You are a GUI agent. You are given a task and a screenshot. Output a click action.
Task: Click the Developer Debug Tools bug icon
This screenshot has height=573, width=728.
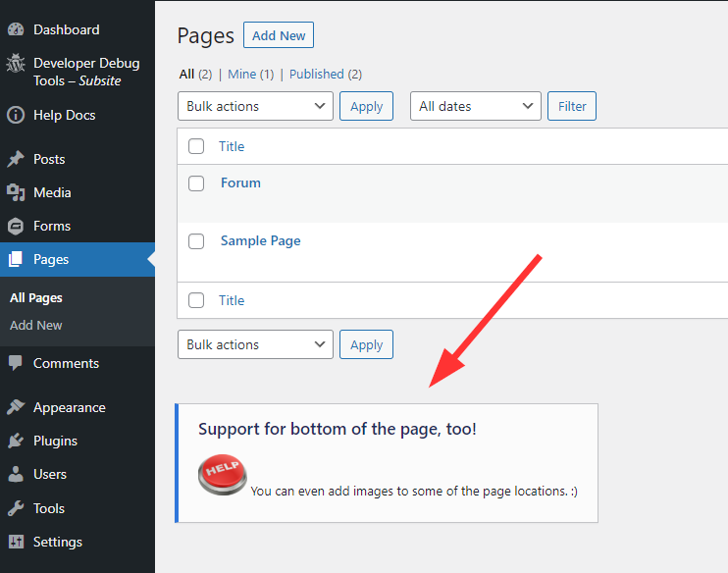point(16,64)
